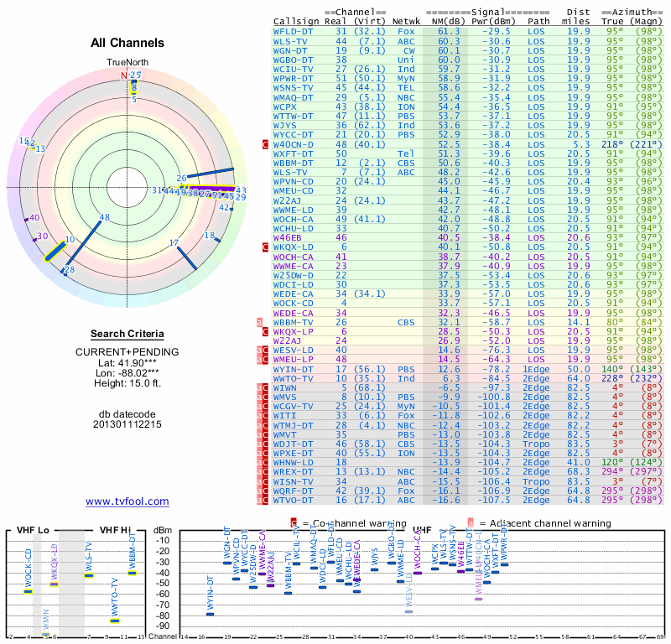Click the WLS-TV bar in VHF Hi chart
Screen dimensions: 671x644
click(89, 576)
